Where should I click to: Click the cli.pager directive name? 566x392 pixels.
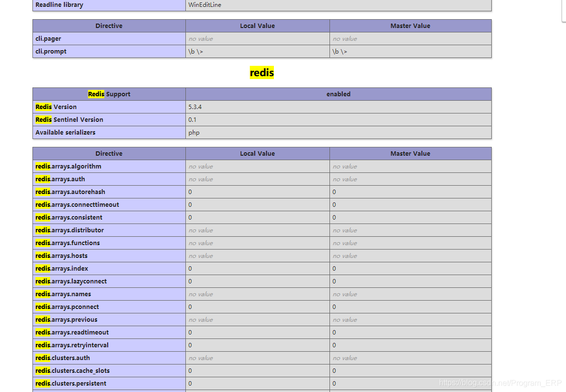click(48, 39)
